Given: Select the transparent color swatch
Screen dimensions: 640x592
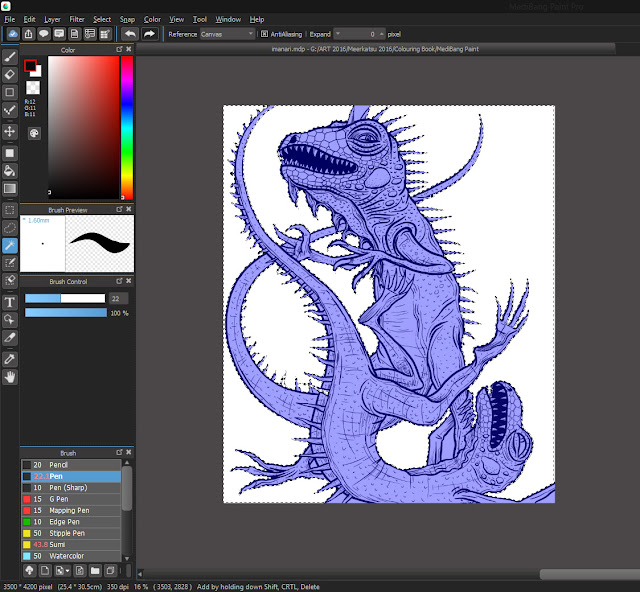Looking at the screenshot, I should pyautogui.click(x=33, y=88).
